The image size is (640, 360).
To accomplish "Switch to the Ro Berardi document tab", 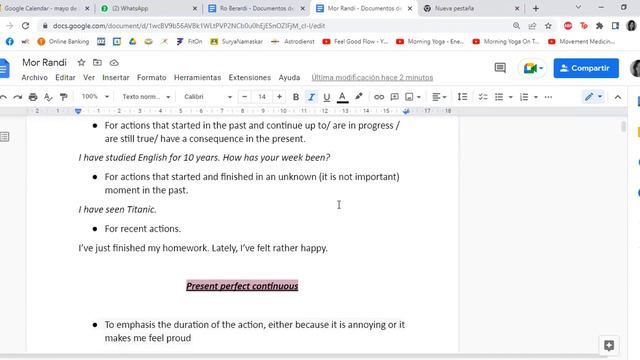I will click(256, 8).
